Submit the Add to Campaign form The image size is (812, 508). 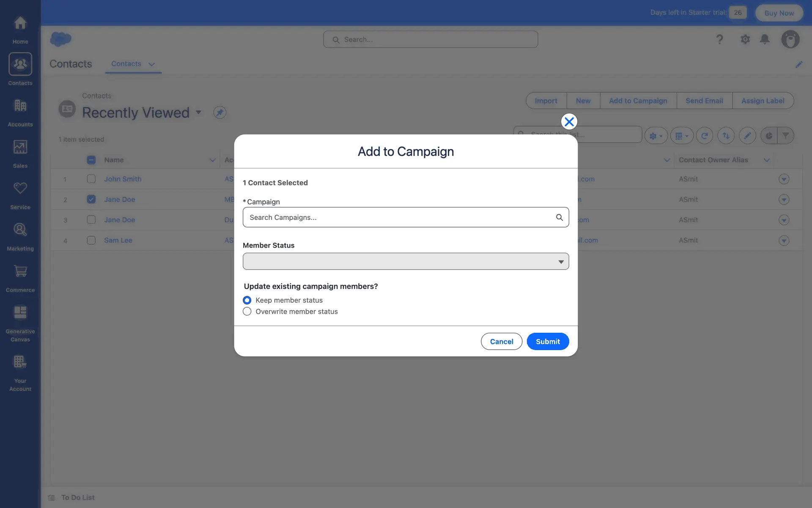coord(547,342)
